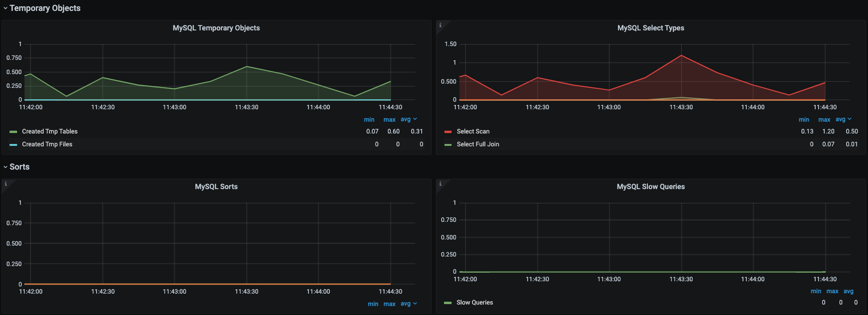Open the Temporary Objects row title
Screen dimensions: 868x315
tap(45, 8)
